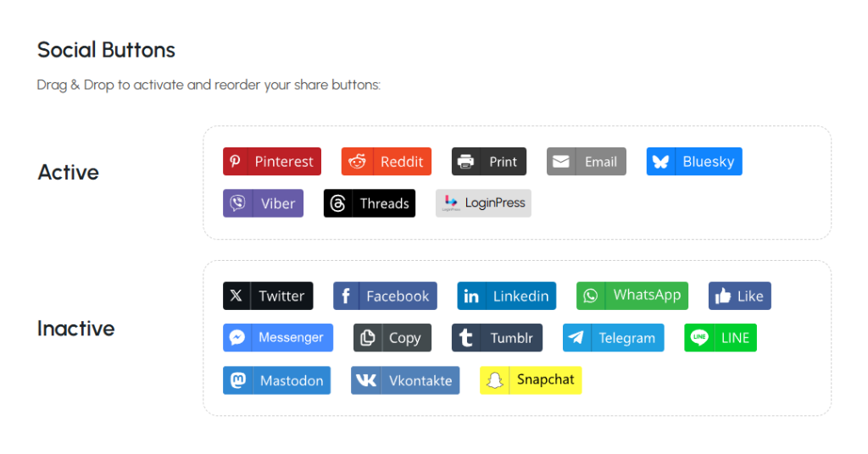Screen dimensions: 868x454
Task: Select the Bluesky button label
Action: (x=709, y=162)
